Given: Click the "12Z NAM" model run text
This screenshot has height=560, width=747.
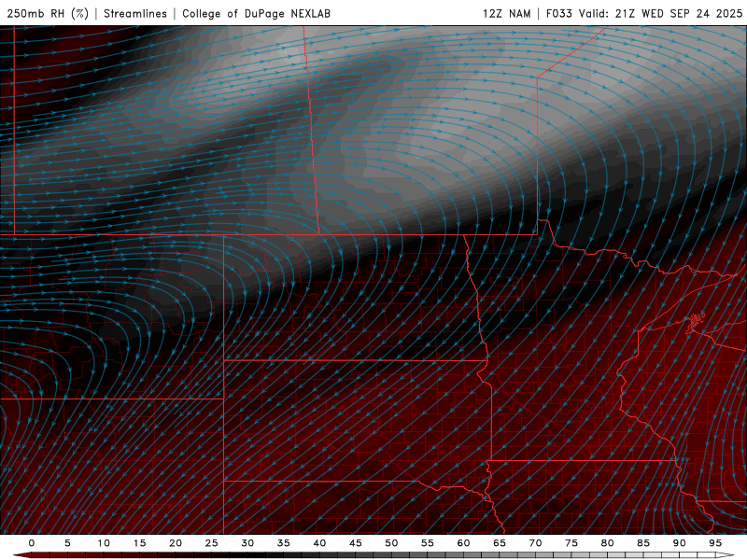Looking at the screenshot, I should tap(507, 13).
